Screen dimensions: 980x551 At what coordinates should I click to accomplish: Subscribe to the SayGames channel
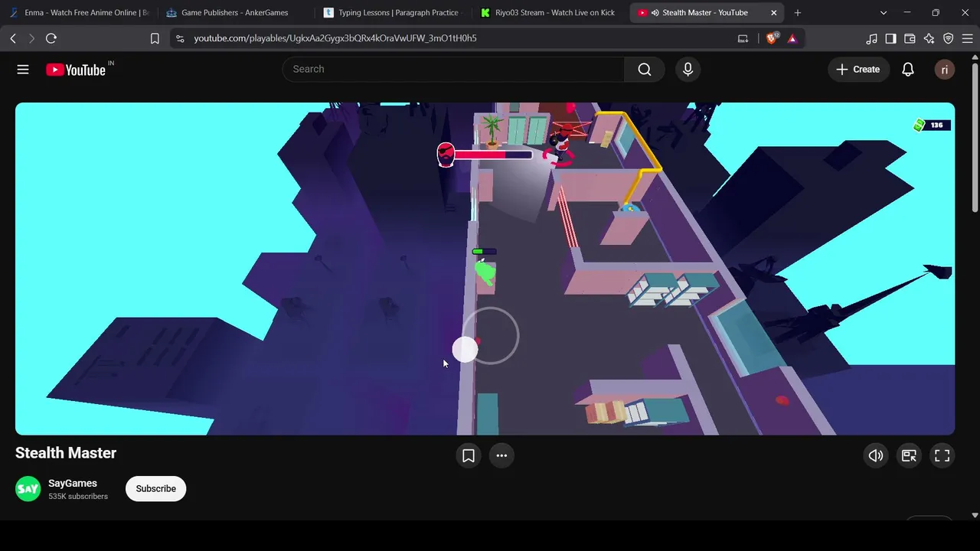pyautogui.click(x=155, y=489)
